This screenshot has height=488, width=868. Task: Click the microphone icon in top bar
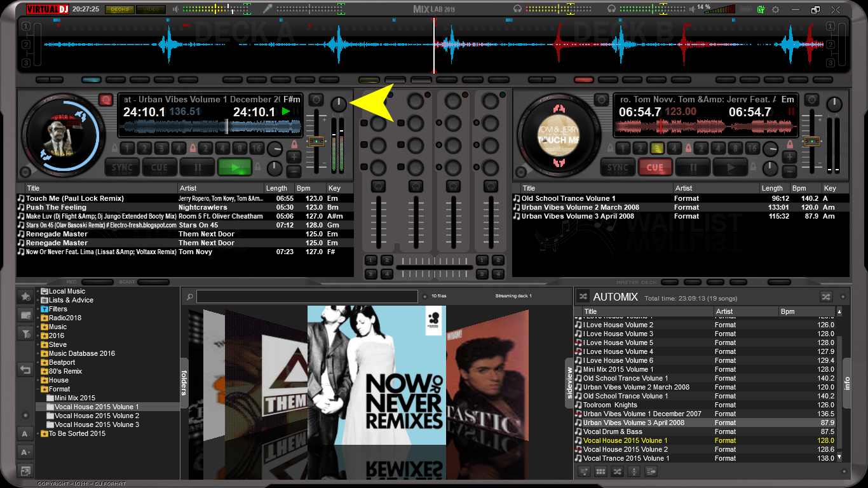268,9
